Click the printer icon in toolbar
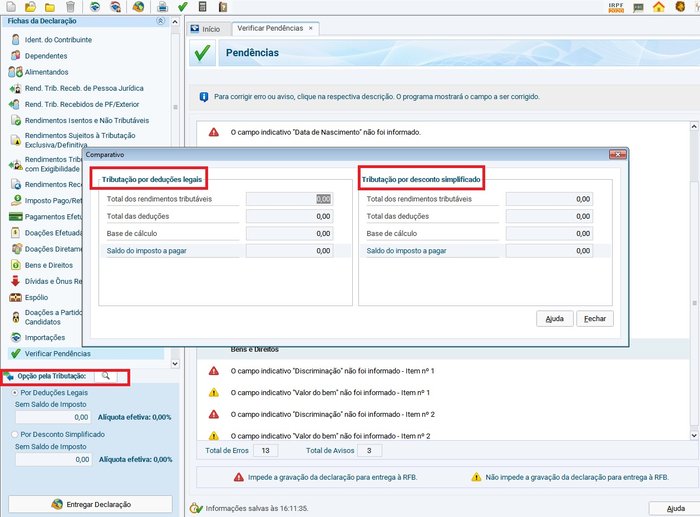Viewport: 700px width, 517px height. pyautogui.click(x=163, y=7)
